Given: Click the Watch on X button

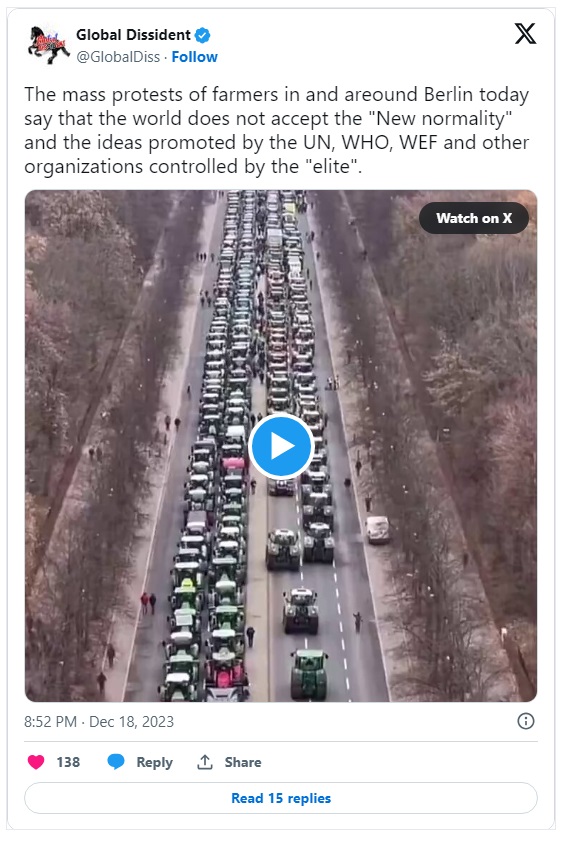Looking at the screenshot, I should 474,218.
